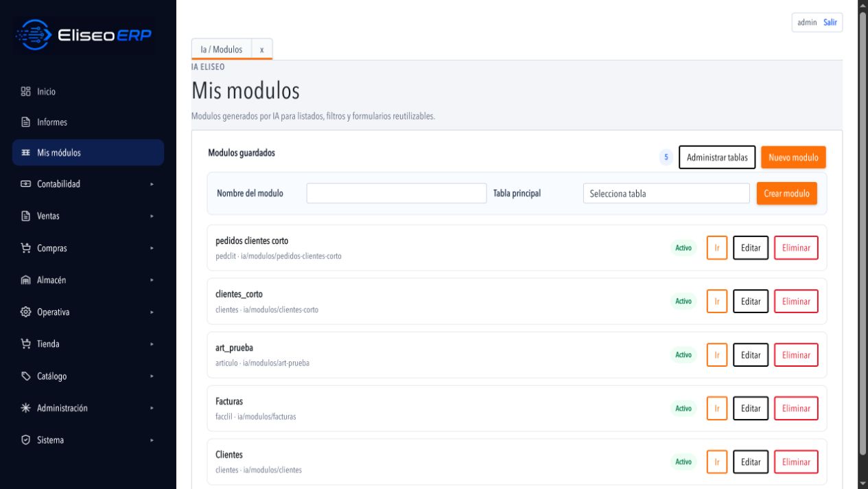Edit the Facturas module

[x=751, y=408]
